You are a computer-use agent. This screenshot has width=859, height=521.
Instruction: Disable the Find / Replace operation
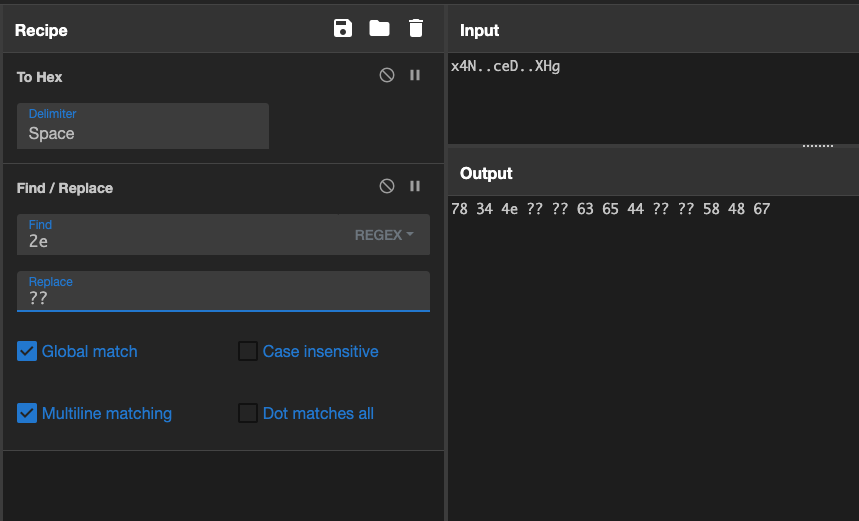(x=387, y=187)
